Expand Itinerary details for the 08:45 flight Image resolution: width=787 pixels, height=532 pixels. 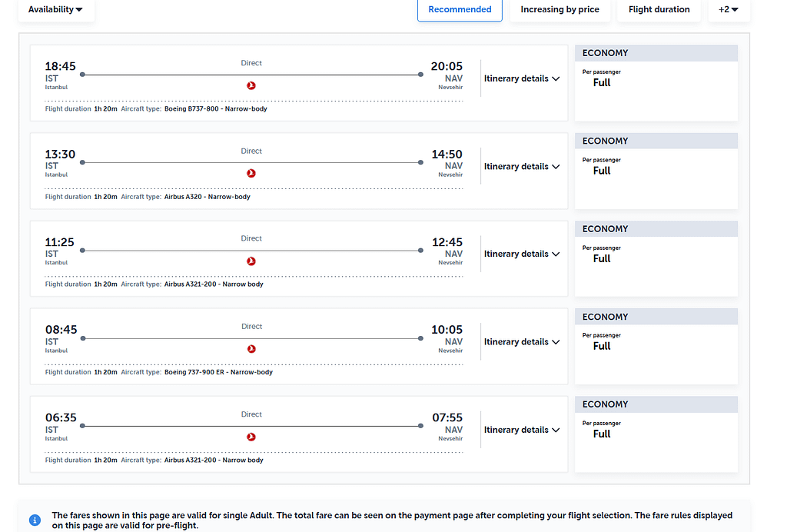(522, 342)
